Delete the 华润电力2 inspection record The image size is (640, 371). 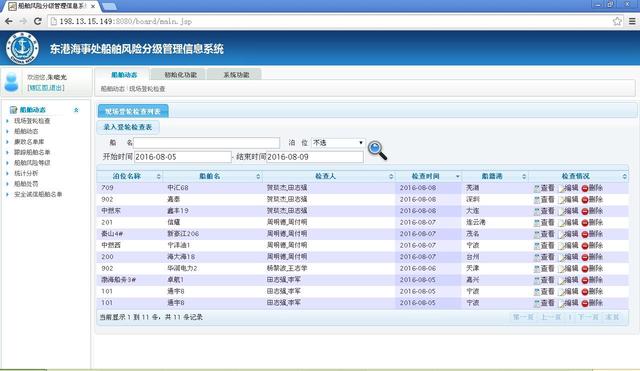tap(592, 269)
